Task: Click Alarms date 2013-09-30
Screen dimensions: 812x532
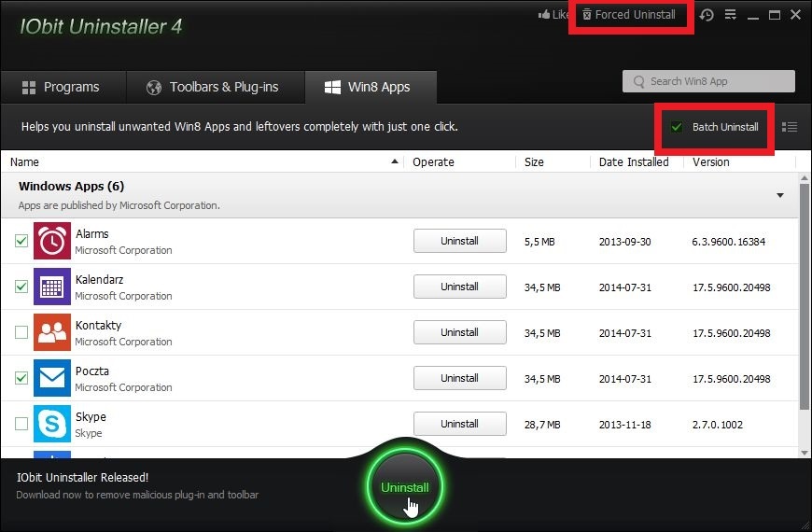Action: coord(625,242)
